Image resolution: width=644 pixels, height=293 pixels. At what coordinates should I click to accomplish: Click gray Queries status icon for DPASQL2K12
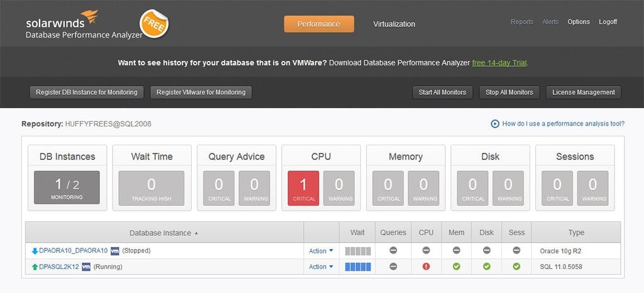point(393,267)
